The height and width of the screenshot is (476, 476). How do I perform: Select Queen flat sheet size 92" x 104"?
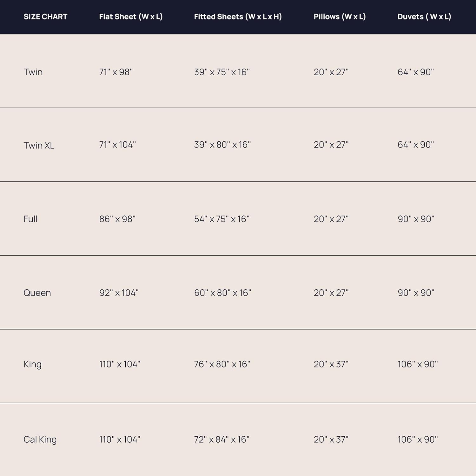[119, 293]
